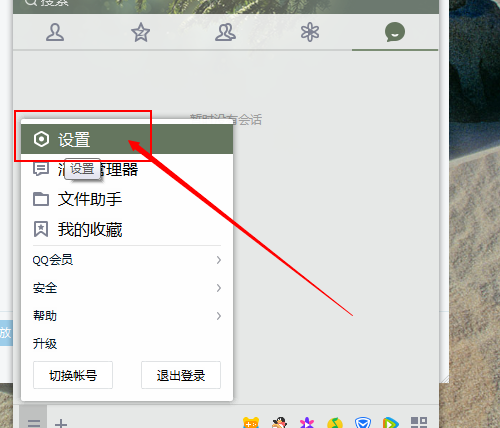This screenshot has width=500, height=428.
Task: Select 升级 in the menu
Action: pos(127,343)
